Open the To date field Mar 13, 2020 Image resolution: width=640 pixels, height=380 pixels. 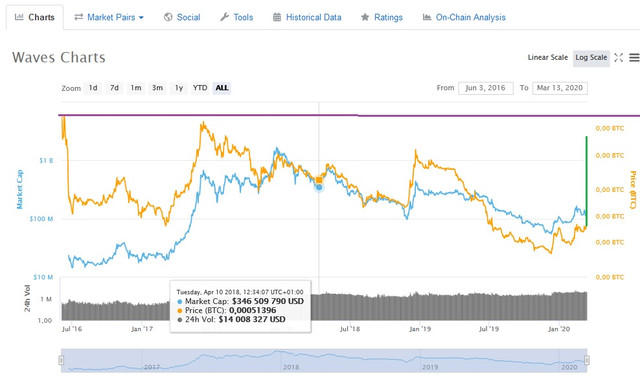coord(560,88)
